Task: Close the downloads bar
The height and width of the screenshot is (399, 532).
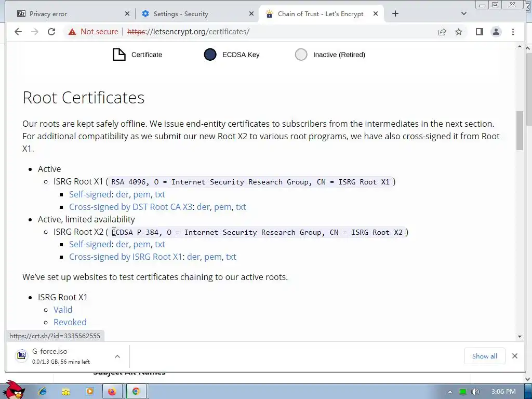Action: [x=515, y=356]
